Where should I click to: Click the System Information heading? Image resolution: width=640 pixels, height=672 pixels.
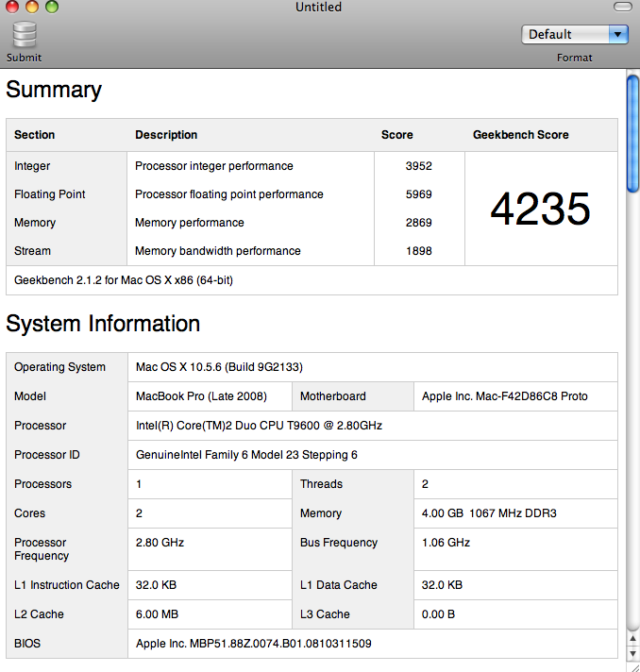[103, 324]
